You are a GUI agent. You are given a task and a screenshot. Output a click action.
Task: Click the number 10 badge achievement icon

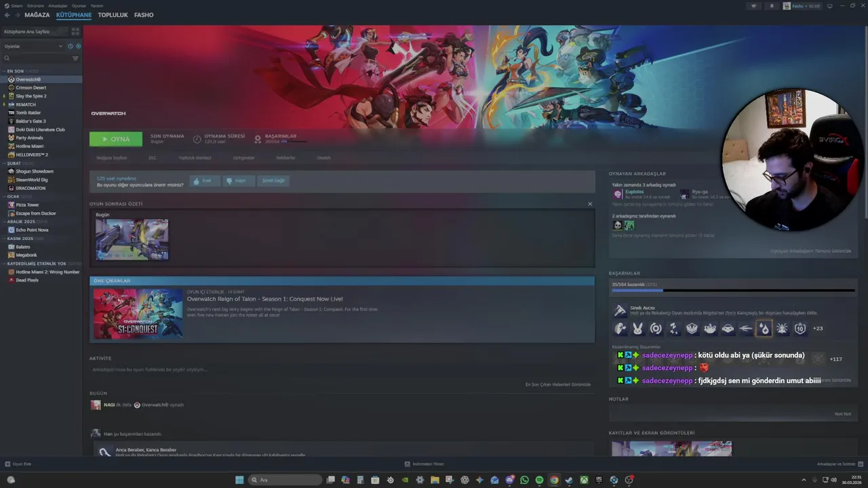[x=800, y=329]
